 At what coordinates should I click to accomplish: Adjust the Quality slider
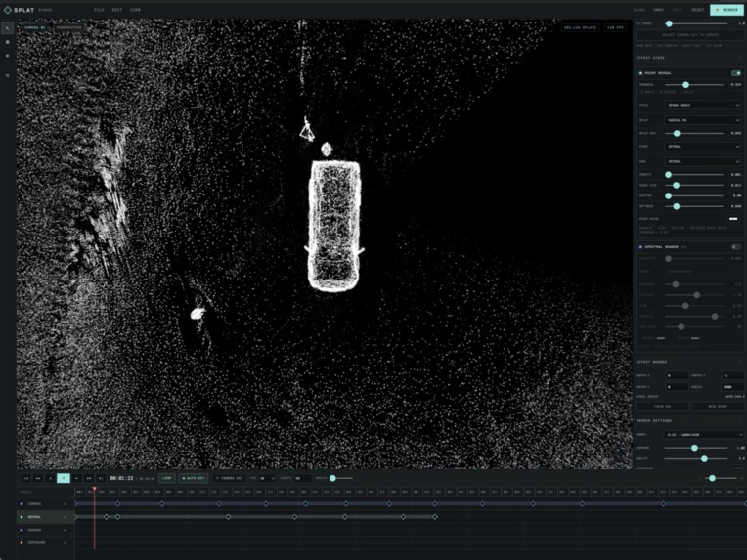point(704,458)
